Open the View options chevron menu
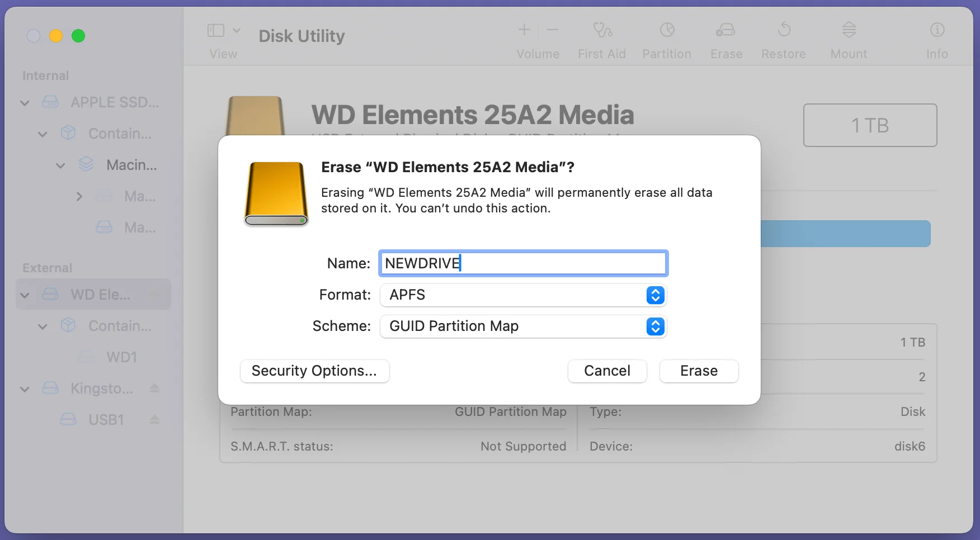980x540 pixels. point(237,30)
